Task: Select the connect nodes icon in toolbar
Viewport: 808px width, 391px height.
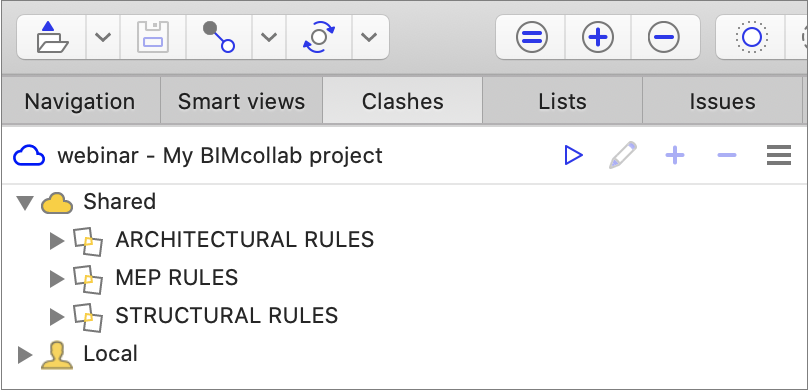Action: click(219, 37)
